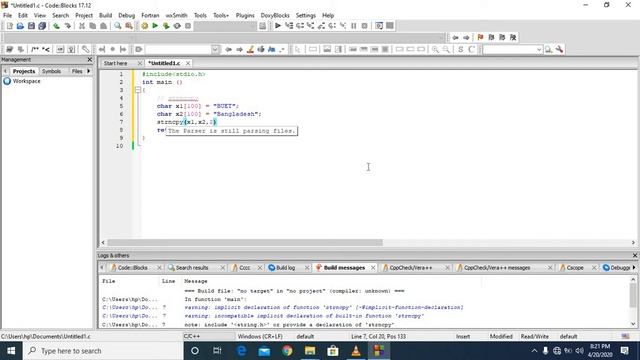Switch to the Start here tab
The height and width of the screenshot is (360, 640).
click(116, 63)
